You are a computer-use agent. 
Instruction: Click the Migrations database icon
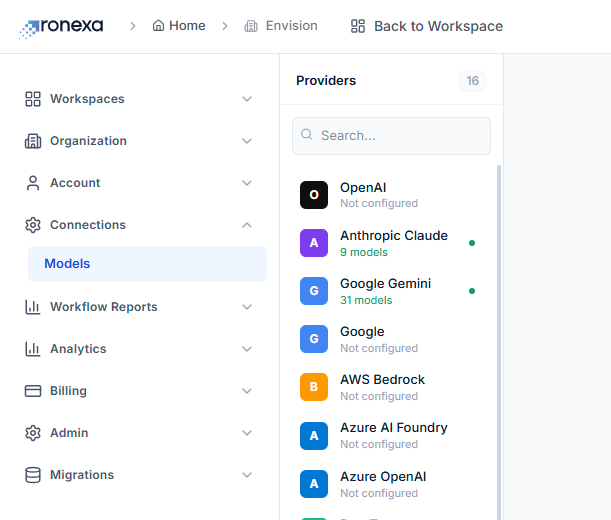pos(33,475)
